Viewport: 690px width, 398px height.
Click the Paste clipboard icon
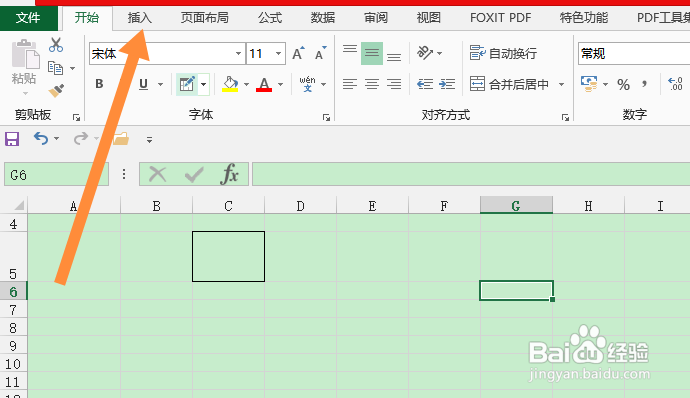25,54
